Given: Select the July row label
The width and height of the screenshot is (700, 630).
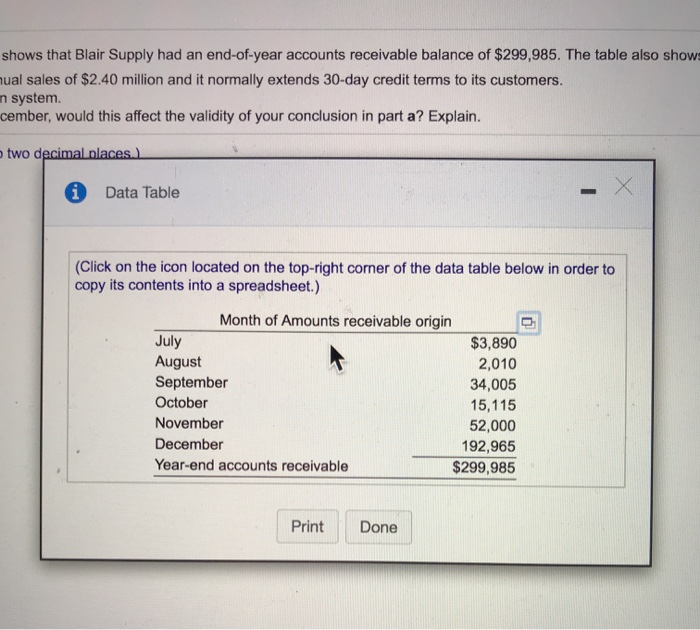Looking at the screenshot, I should pos(168,341).
